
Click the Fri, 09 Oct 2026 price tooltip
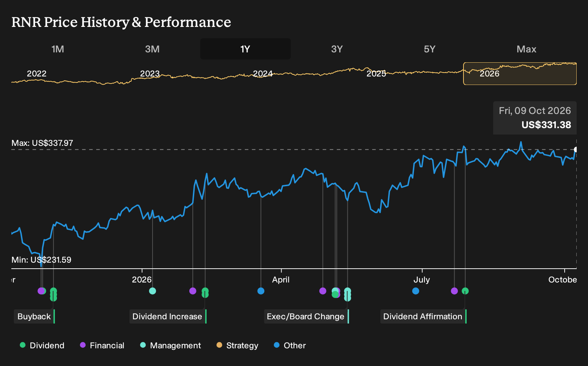[535, 118]
